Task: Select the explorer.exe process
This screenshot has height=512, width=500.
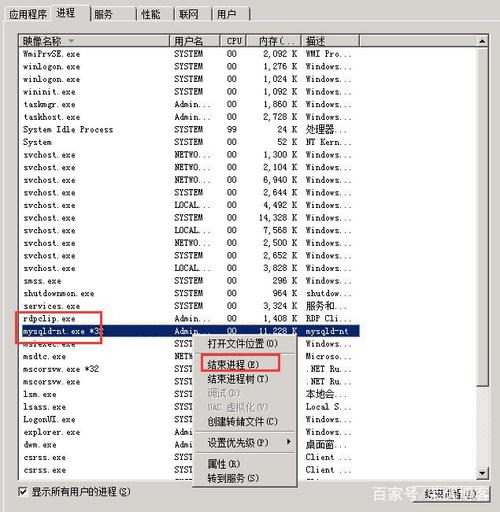Action: (52, 432)
